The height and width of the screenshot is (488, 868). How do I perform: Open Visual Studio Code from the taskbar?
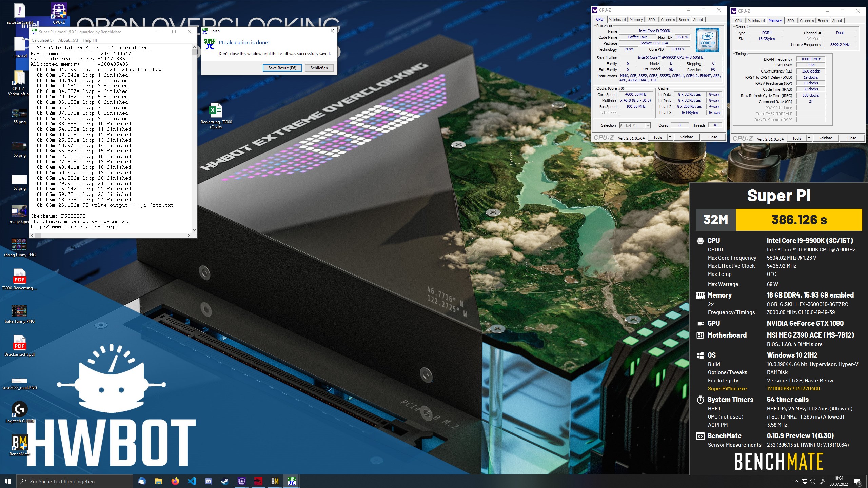click(x=192, y=481)
